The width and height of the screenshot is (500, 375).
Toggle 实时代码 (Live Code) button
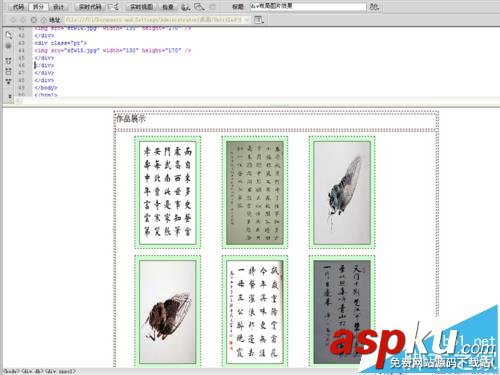pyautogui.click(x=90, y=6)
